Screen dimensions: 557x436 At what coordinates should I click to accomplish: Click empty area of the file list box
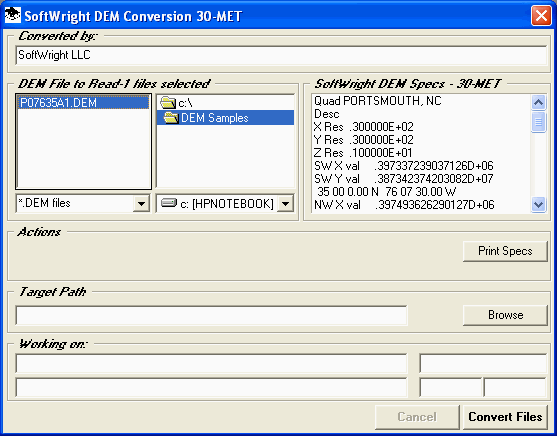click(83, 149)
